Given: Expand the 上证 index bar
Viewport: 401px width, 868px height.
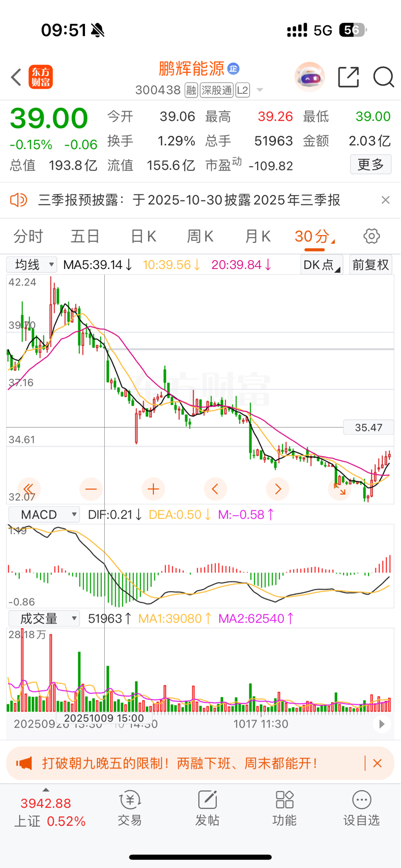Looking at the screenshot, I should (x=46, y=790).
